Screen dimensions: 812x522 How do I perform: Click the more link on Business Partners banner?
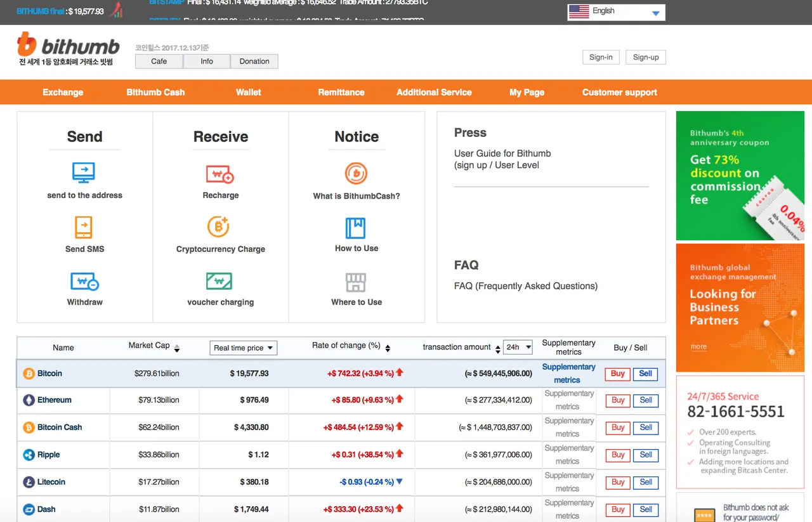[x=698, y=347]
